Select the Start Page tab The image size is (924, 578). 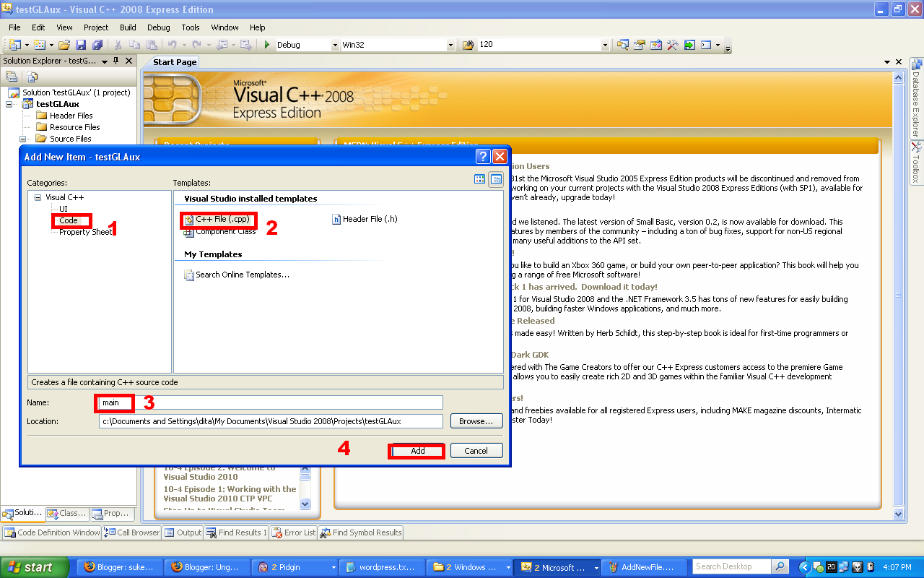175,62
